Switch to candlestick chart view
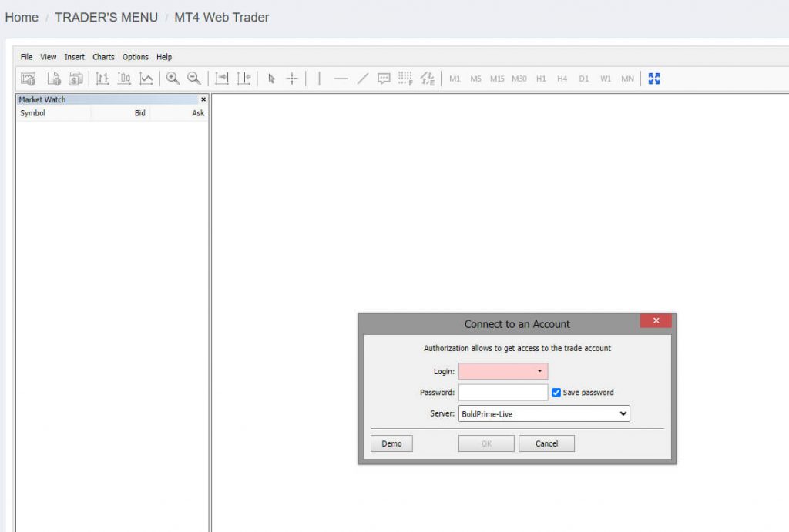This screenshot has height=532, width=789. pos(124,79)
